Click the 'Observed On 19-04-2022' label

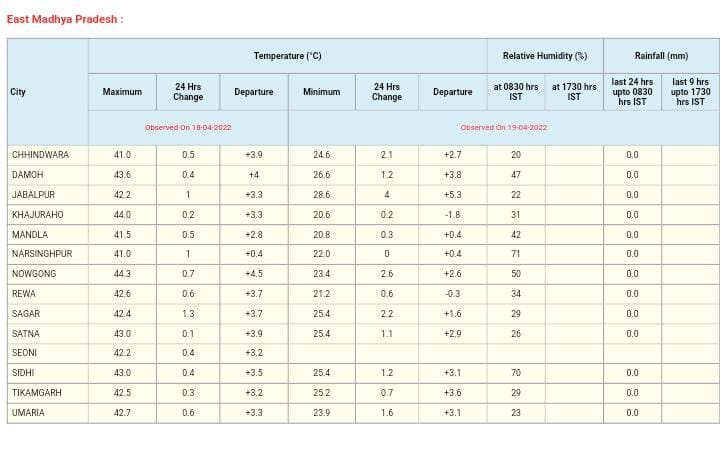coord(503,128)
